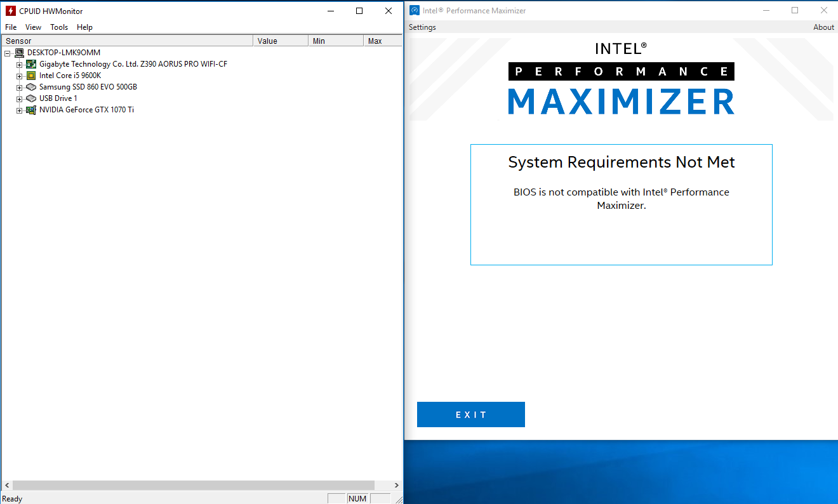Click the DESKTOP-LMK9OMM computer icon
This screenshot has width=838, height=504.
coord(18,52)
